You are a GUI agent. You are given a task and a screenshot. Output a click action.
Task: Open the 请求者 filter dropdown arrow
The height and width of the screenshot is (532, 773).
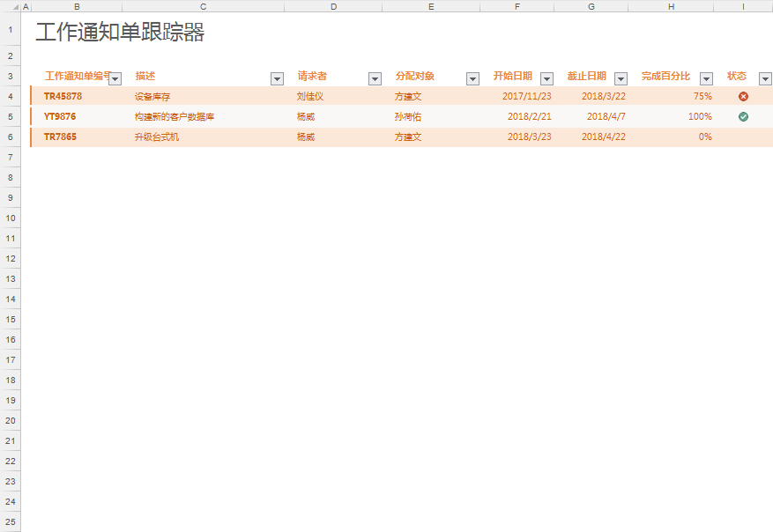tap(375, 78)
